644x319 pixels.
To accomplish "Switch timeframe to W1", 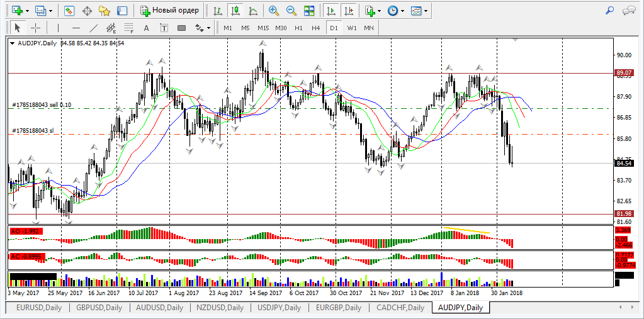I will pyautogui.click(x=351, y=28).
